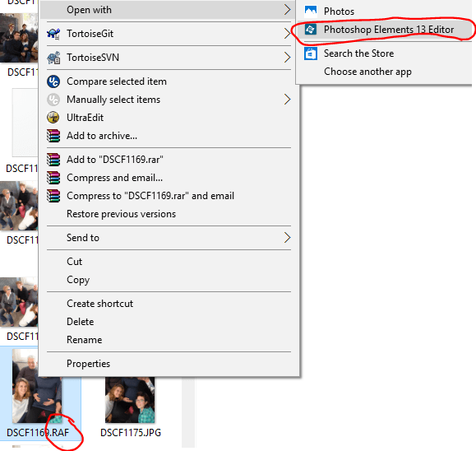Screen dimensions: 476x451
Task: Click the grey icon beside Manually select items
Action: point(53,100)
